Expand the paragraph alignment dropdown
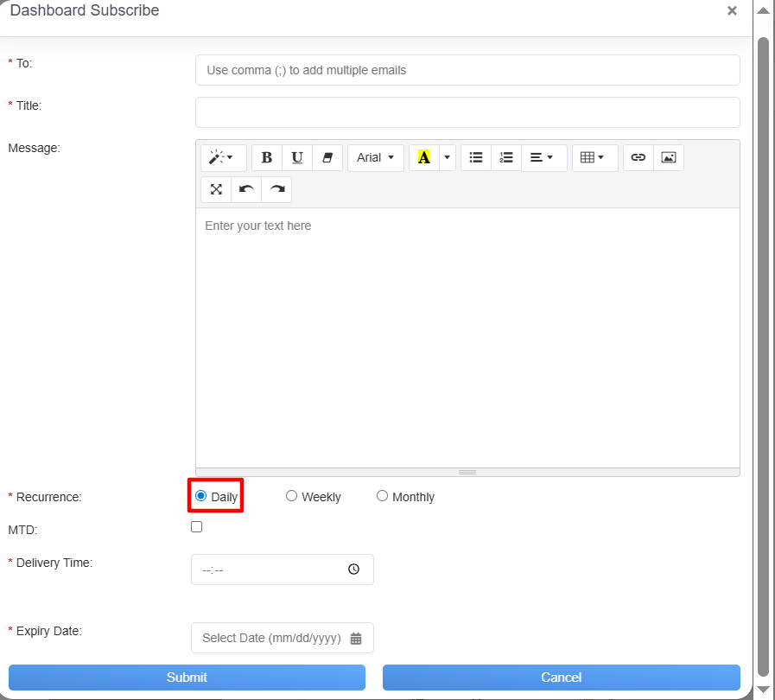 tap(542, 157)
